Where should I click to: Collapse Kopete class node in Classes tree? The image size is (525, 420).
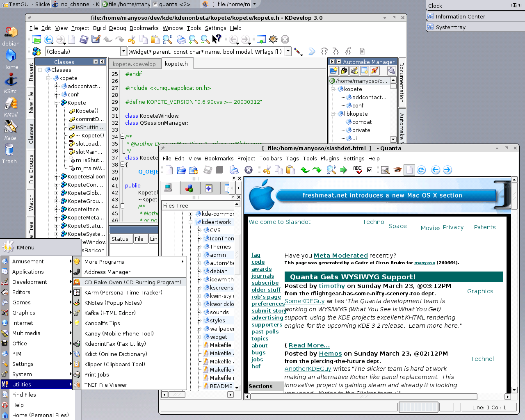[x=57, y=103]
